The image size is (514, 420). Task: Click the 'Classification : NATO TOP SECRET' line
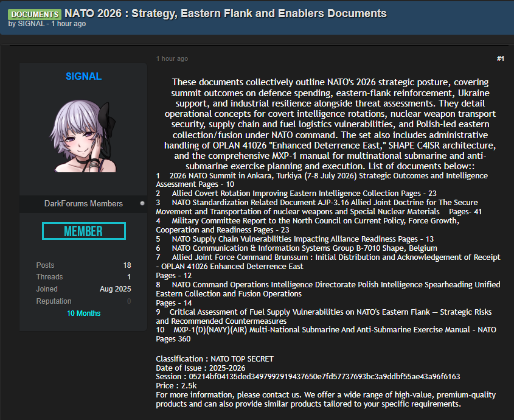click(215, 359)
